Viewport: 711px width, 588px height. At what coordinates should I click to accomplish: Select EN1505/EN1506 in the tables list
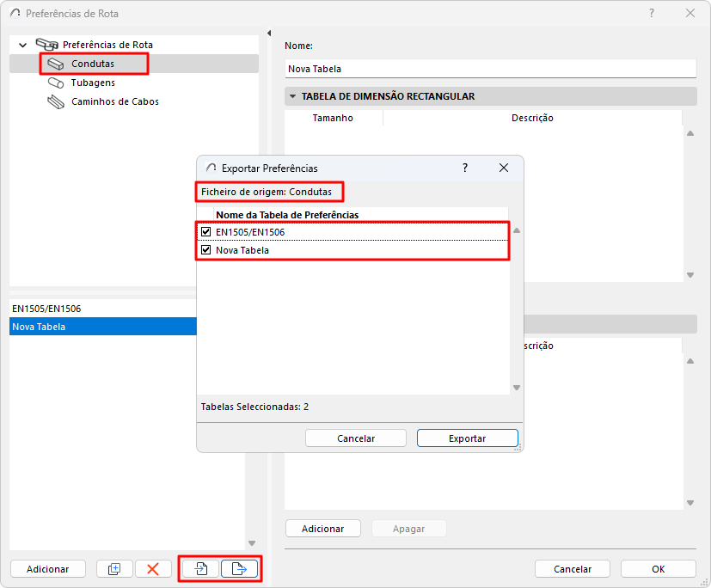click(103, 309)
